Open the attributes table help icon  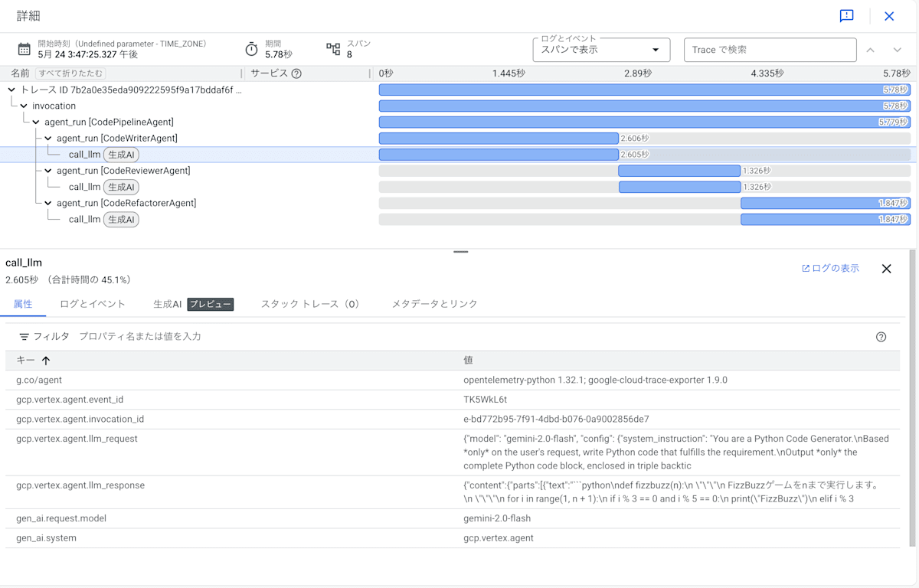(881, 337)
